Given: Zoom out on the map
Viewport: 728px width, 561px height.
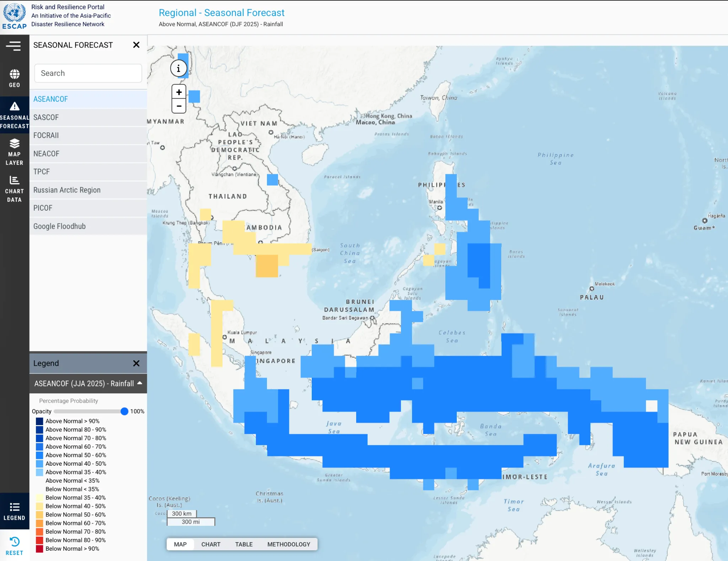Looking at the screenshot, I should (x=179, y=106).
